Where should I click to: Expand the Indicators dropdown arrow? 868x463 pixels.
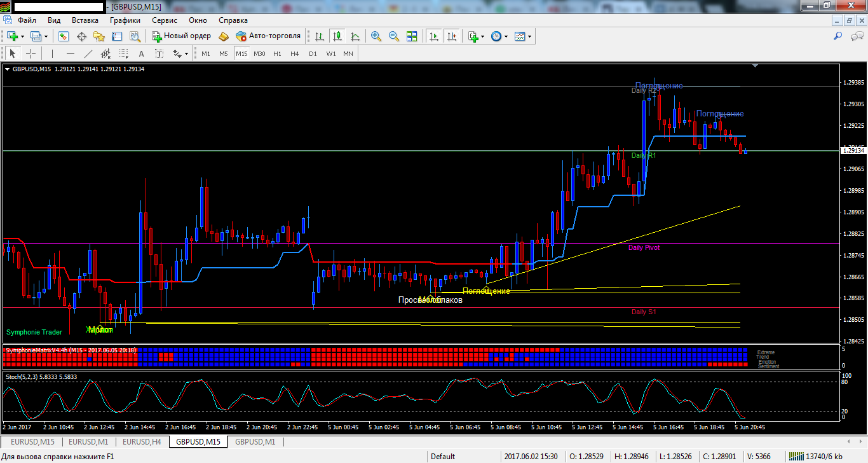pyautogui.click(x=483, y=36)
